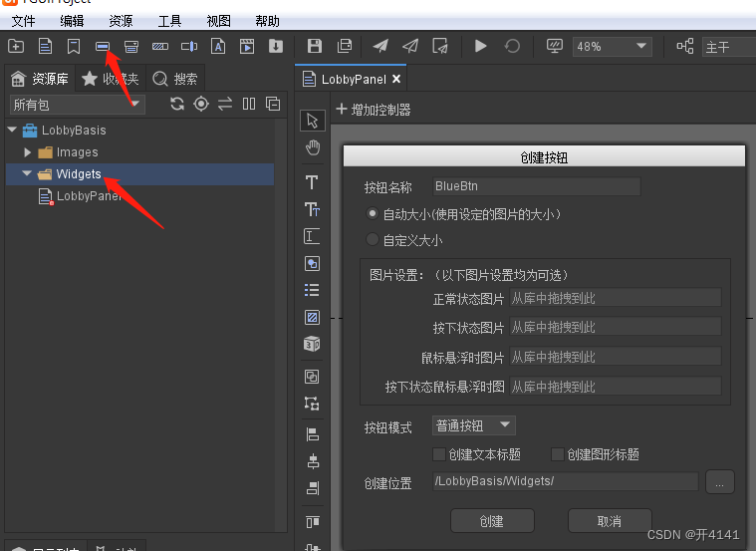Select the graph shape tool
Image resolution: width=756 pixels, height=551 pixels.
(312, 263)
